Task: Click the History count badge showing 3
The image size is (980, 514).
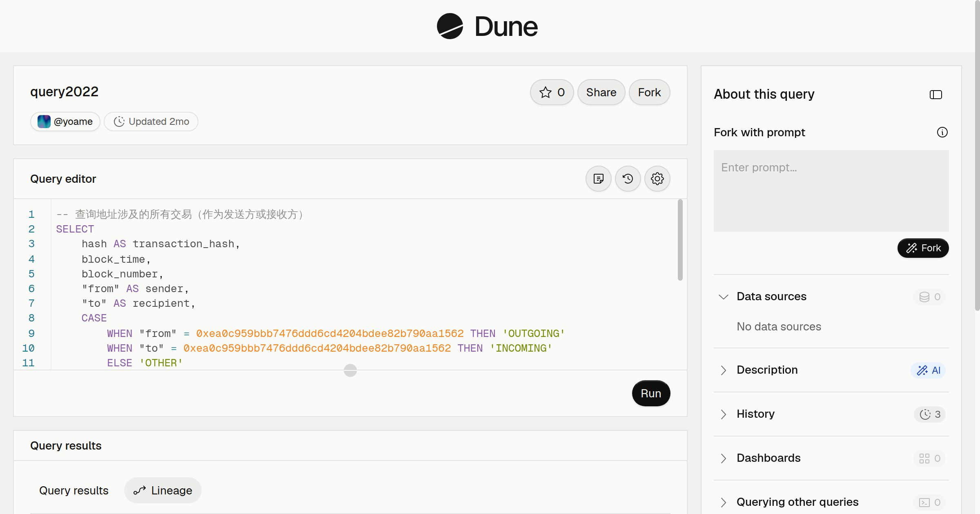Action: point(930,414)
